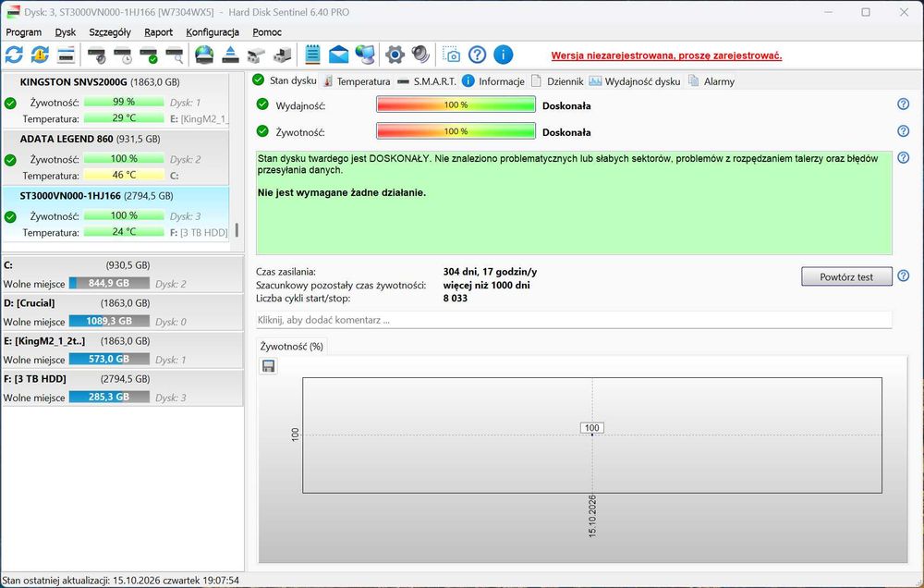This screenshot has height=588, width=924.
Task: Click the F: 3 TB HDD free space bar
Action: click(x=109, y=397)
